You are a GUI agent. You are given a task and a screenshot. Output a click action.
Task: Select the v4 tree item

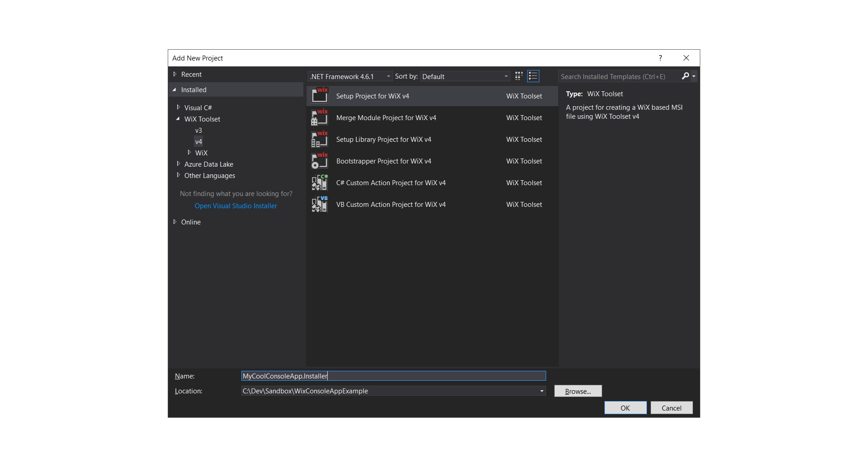[x=198, y=142]
